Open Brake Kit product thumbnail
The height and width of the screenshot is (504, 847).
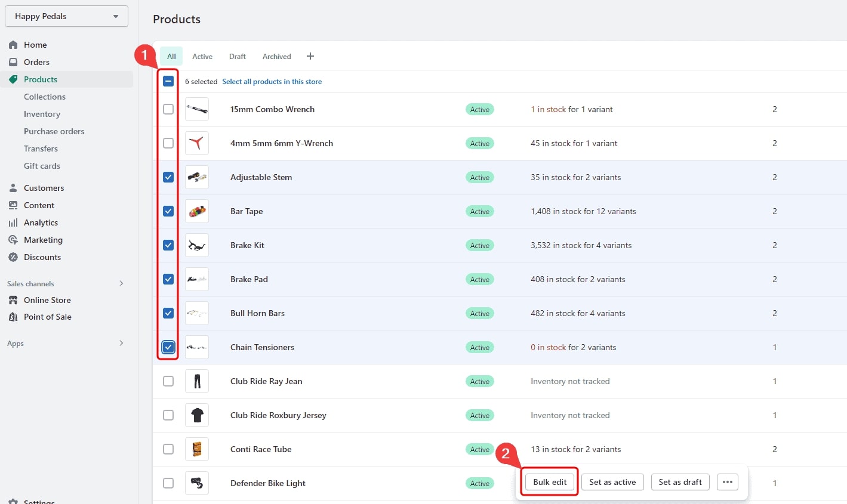pos(197,245)
